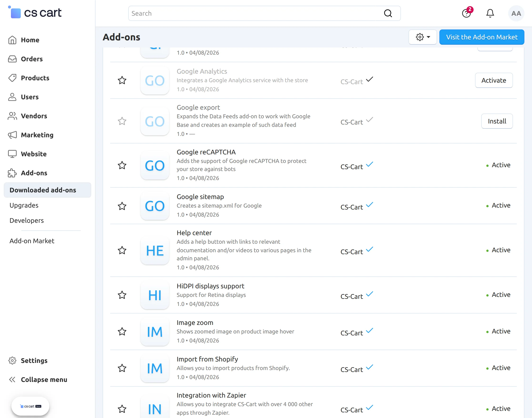Click Visit the Add-on Market button

[482, 37]
